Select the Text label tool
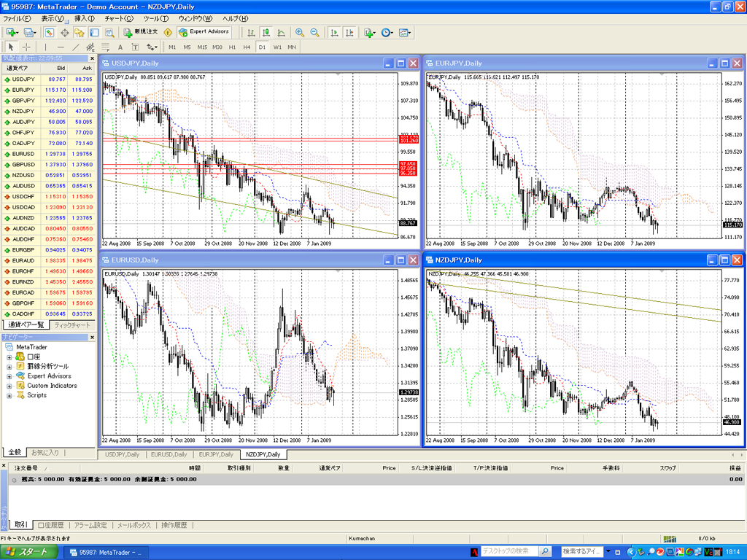Viewport: 747px width, 560px height. [120, 47]
